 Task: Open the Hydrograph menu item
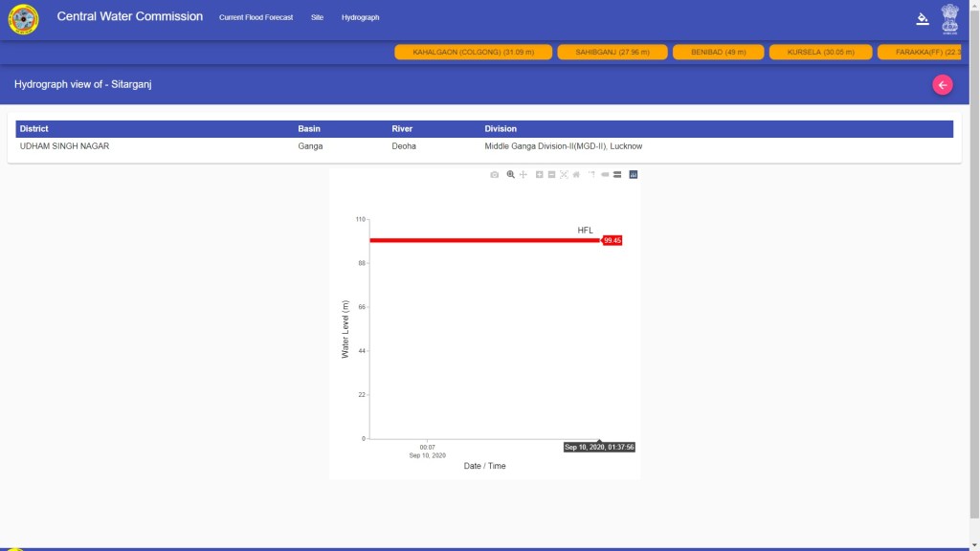pos(360,18)
